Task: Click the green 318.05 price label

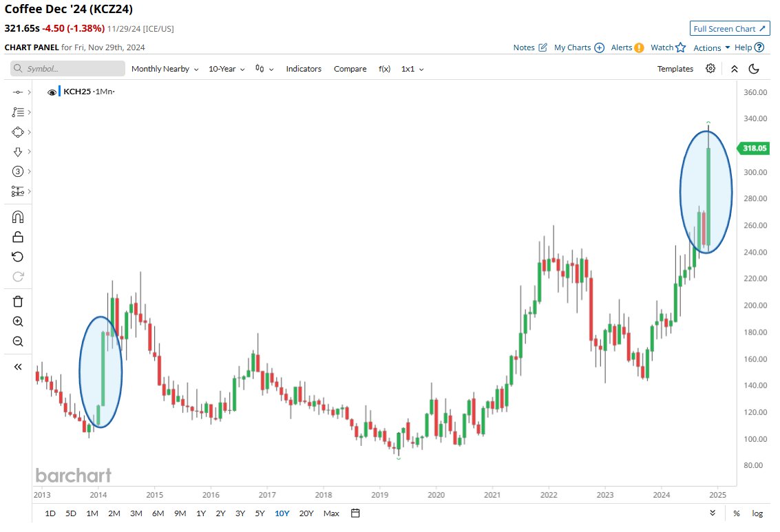Action: pos(753,148)
